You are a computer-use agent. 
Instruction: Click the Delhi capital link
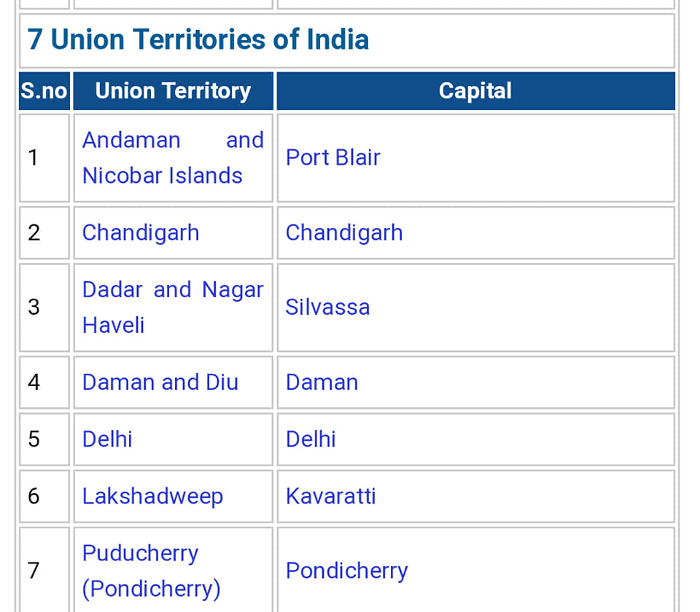311,439
